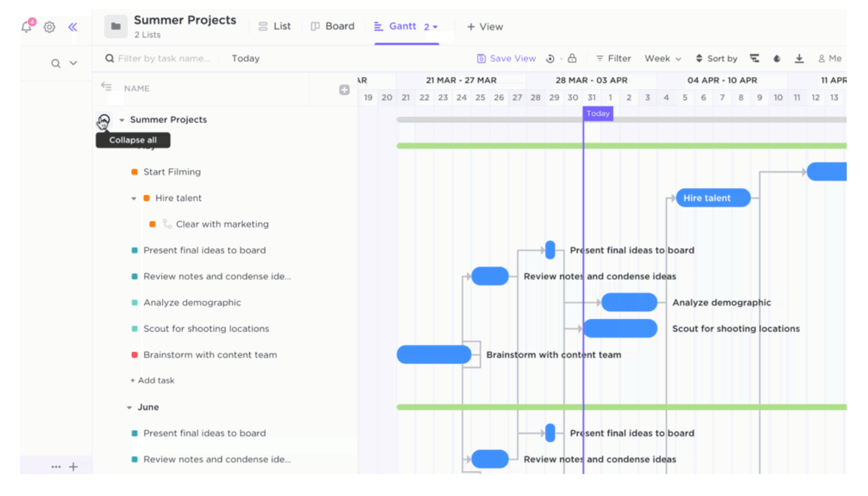Viewport: 868px width, 496px height.
Task: Open settings via the gear icon
Action: point(50,27)
